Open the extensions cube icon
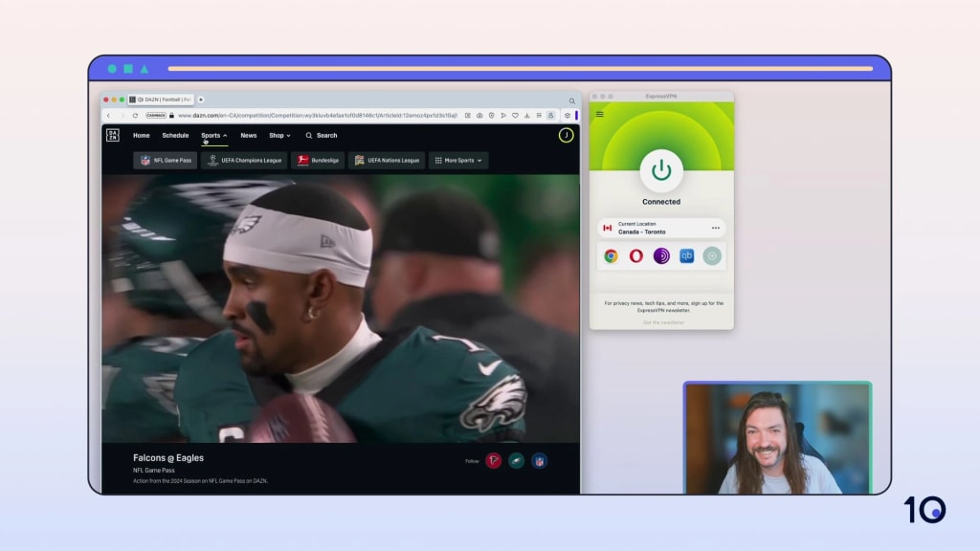Viewport: 980px width, 551px height. click(567, 116)
